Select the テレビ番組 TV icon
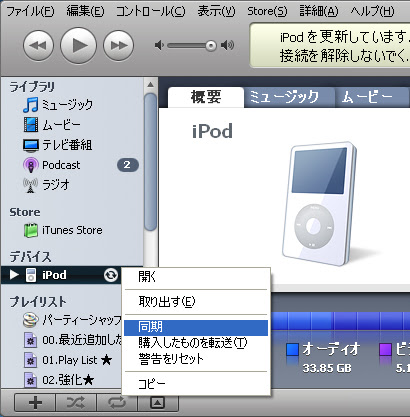The height and width of the screenshot is (417, 410). pos(31,145)
